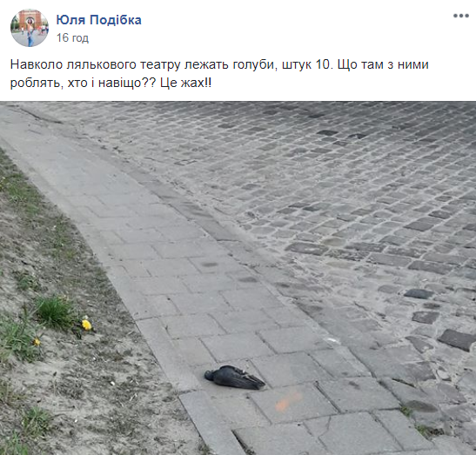The height and width of the screenshot is (455, 476).
Task: Click the word "навіщо??" in the post
Action: pyautogui.click(x=128, y=83)
